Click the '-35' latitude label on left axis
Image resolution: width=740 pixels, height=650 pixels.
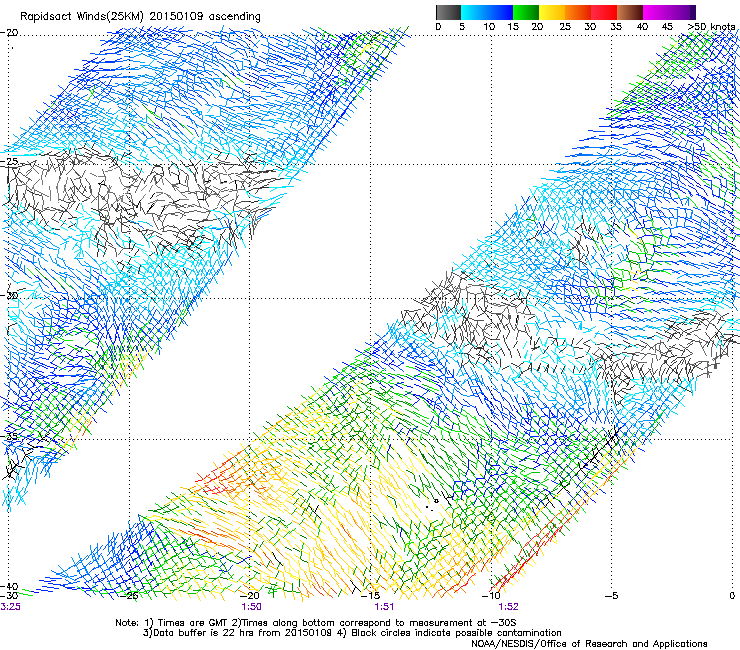pos(9,436)
